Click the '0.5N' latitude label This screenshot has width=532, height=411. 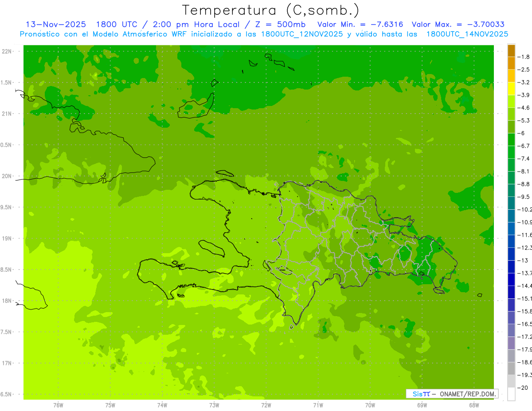pos(7,145)
